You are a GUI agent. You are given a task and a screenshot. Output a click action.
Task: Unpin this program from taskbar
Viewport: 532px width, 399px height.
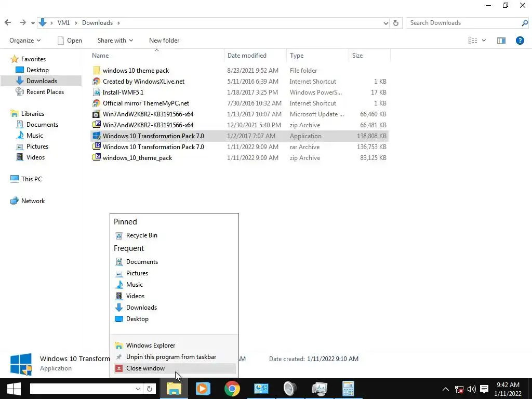175,357
